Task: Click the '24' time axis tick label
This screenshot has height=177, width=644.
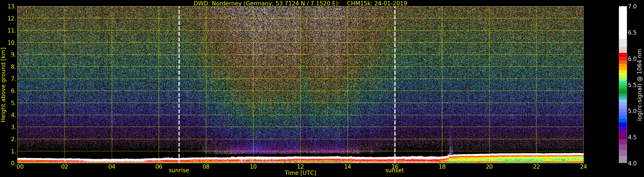Action: [583, 166]
